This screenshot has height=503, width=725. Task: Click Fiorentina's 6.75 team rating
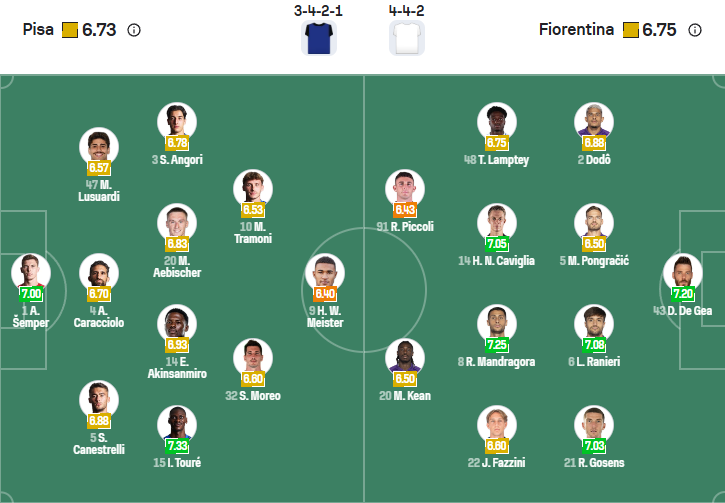click(659, 30)
